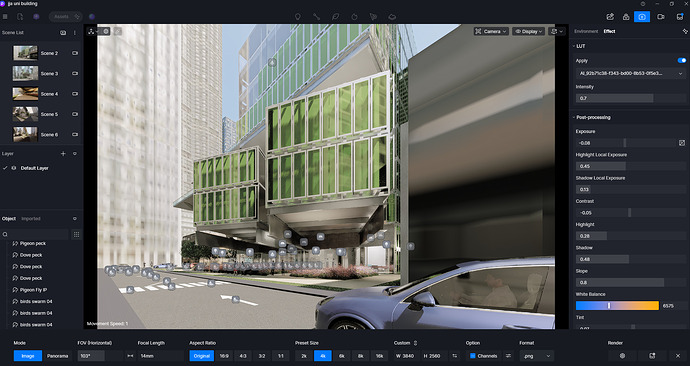Switch to the Effect tab
Screen dimensions: 690x366
click(x=609, y=31)
